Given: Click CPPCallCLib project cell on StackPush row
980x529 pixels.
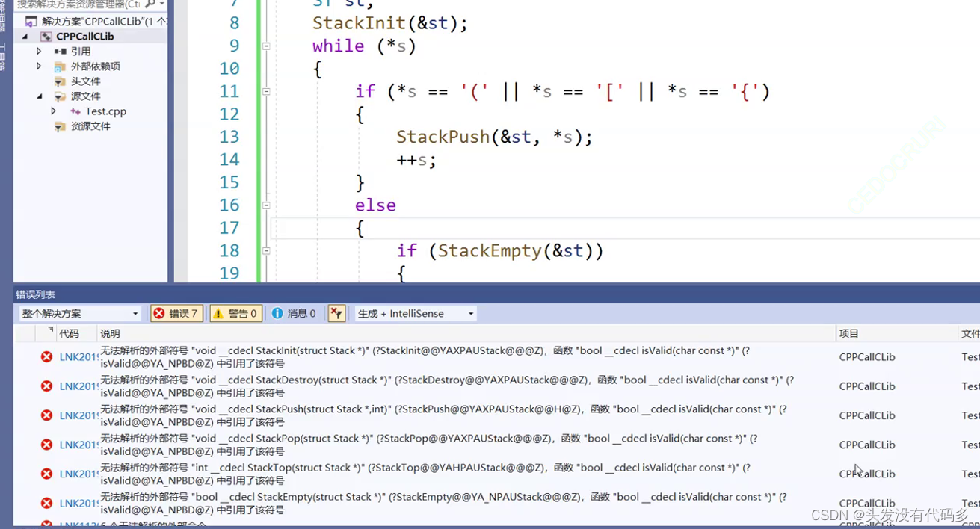Looking at the screenshot, I should (x=867, y=415).
